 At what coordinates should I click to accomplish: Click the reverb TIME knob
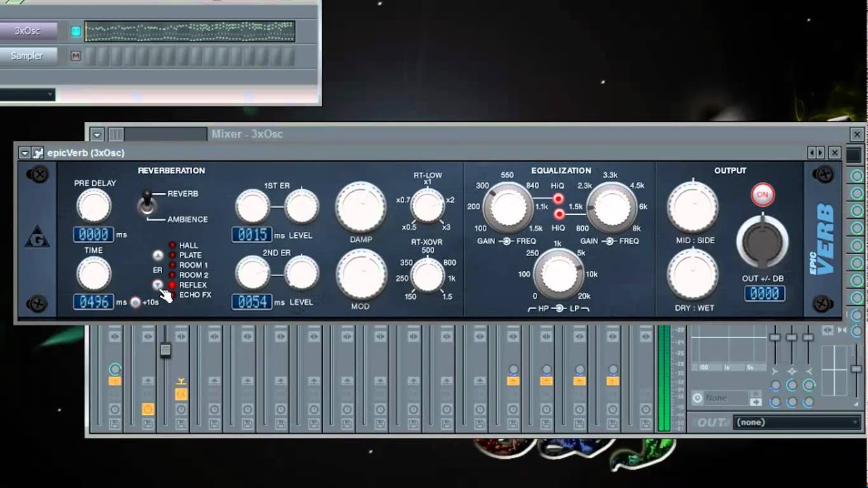pyautogui.click(x=94, y=274)
